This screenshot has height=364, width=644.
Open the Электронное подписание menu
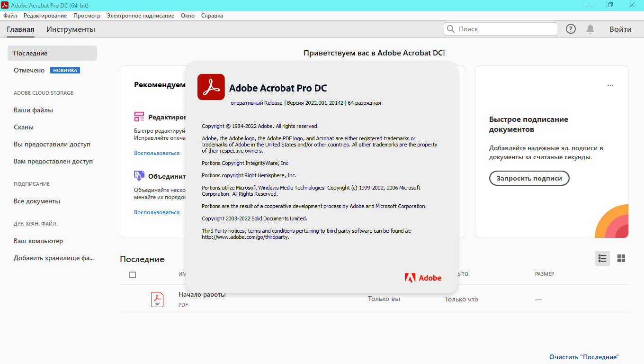tap(140, 16)
